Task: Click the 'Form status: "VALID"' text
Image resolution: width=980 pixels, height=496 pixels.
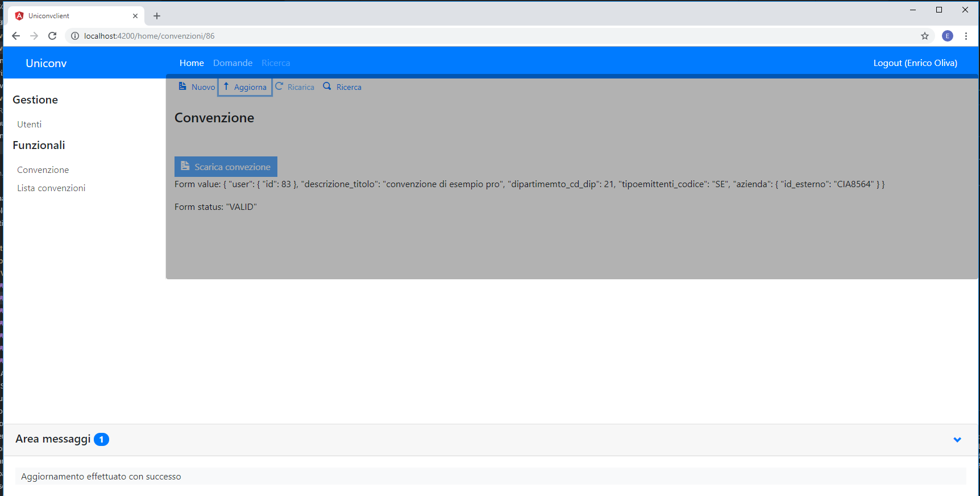Action: pyautogui.click(x=215, y=207)
